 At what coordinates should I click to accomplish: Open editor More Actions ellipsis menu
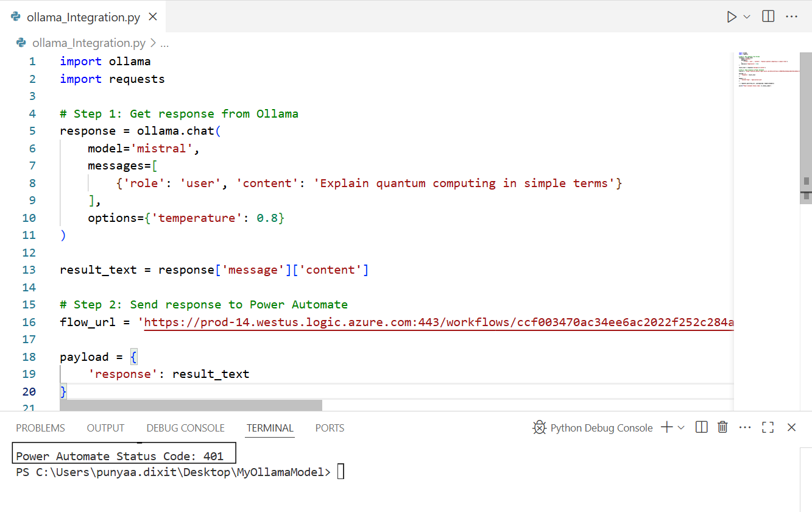point(791,17)
